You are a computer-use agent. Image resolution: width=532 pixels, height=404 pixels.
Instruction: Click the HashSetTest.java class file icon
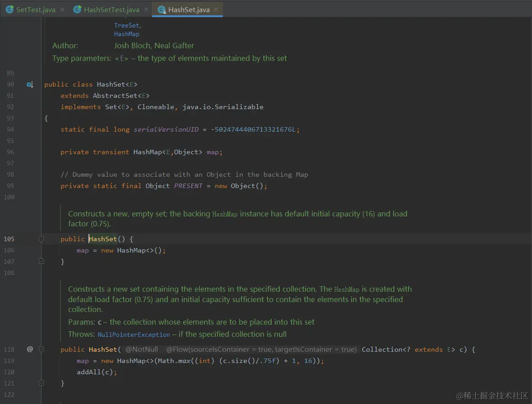coord(77,9)
